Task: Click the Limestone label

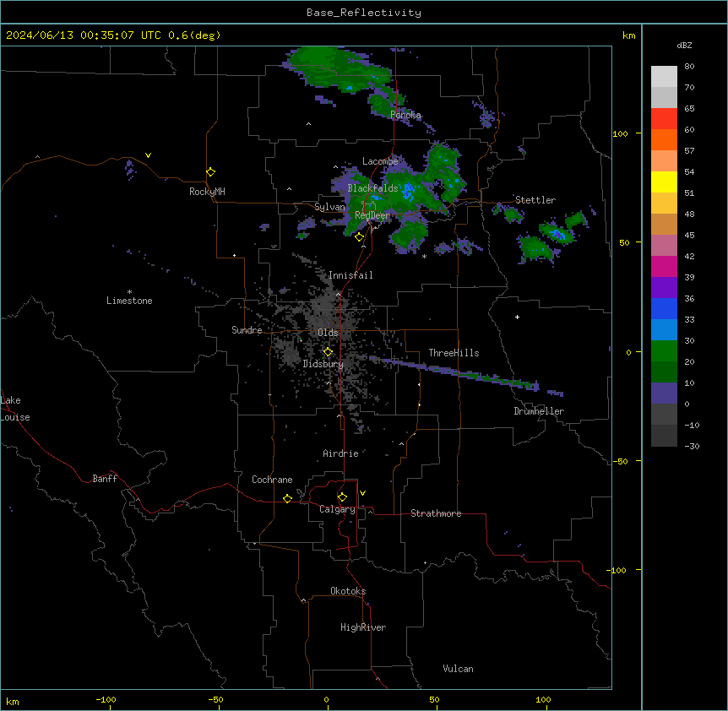Action: click(x=129, y=301)
